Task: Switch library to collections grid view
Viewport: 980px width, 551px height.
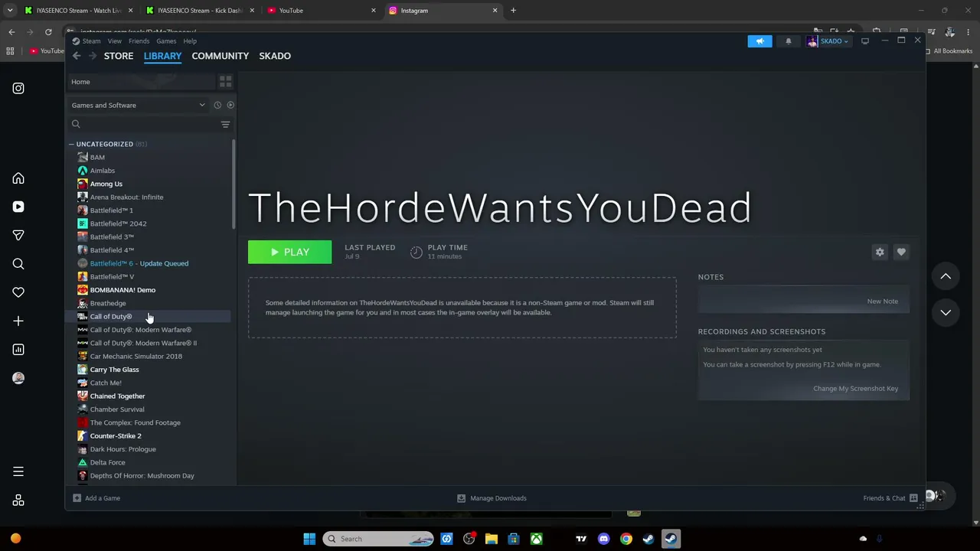Action: click(x=225, y=81)
